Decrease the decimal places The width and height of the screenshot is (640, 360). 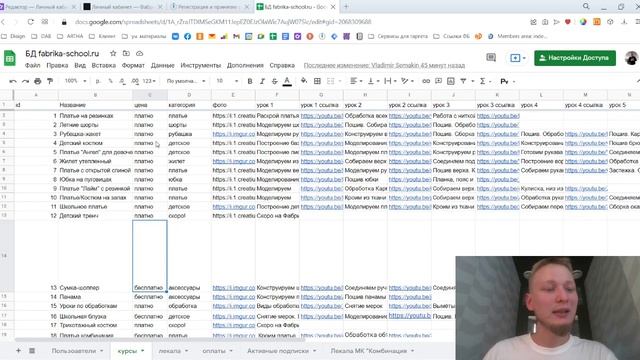[122, 81]
